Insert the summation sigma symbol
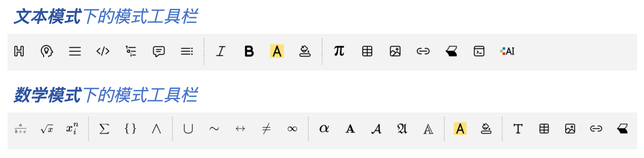Viewport: 644px width, 158px height. pyautogui.click(x=104, y=129)
